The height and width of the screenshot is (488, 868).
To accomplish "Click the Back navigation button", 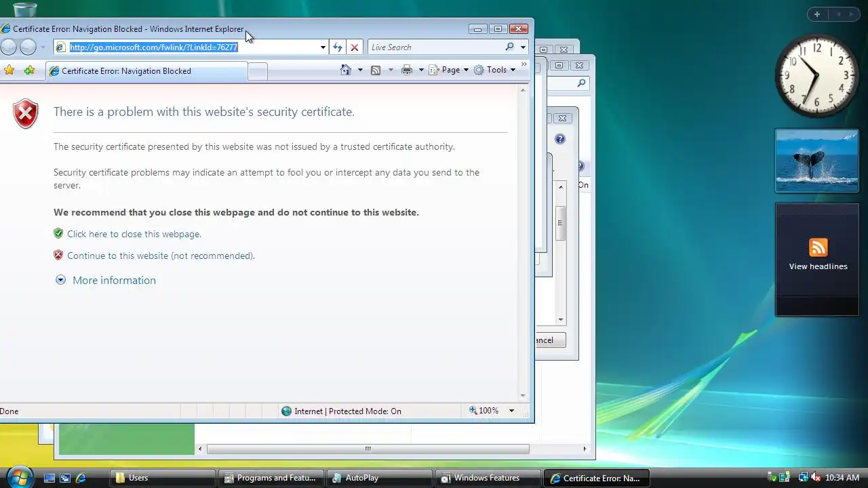I will (8, 47).
